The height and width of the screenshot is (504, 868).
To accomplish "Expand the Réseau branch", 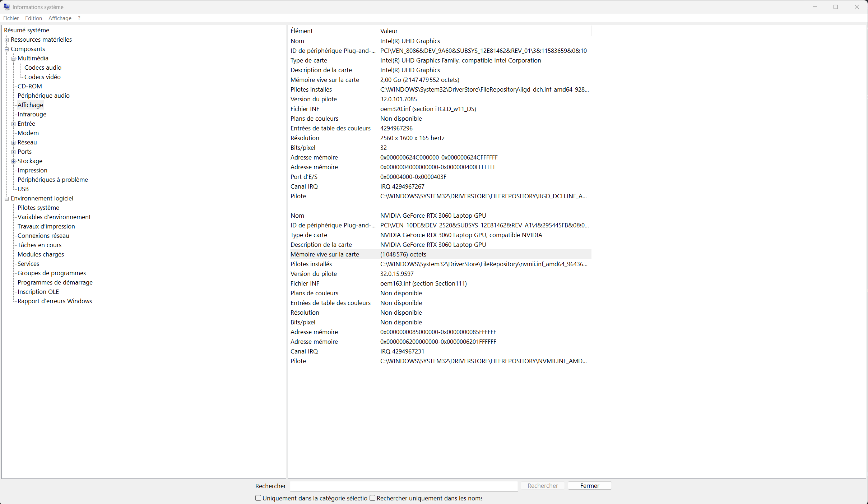I will [13, 143].
